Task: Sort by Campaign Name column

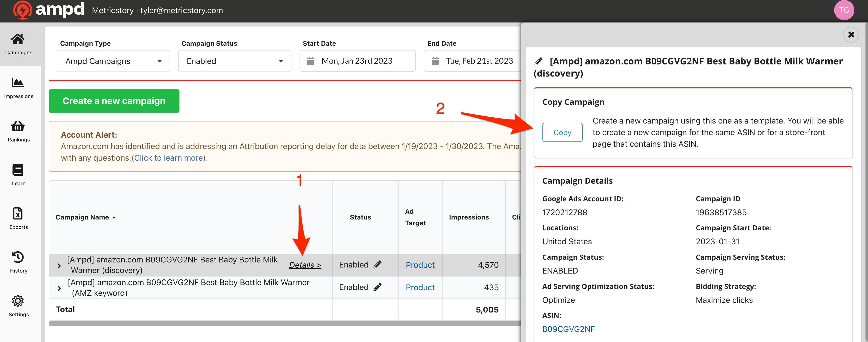Action: [86, 217]
